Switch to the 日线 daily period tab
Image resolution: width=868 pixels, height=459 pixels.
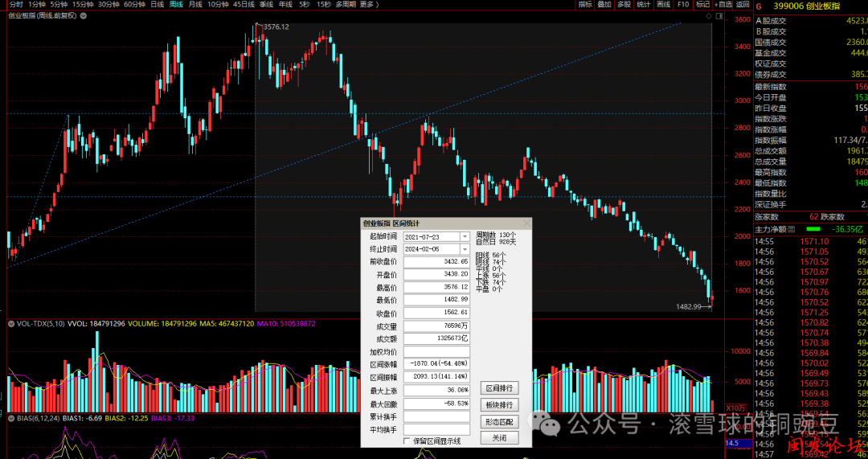coord(158,4)
